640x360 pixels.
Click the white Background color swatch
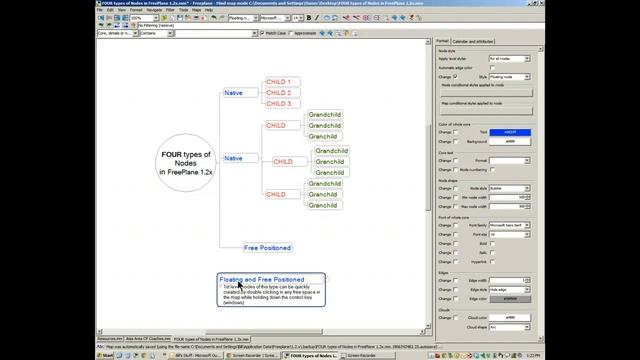coord(510,141)
